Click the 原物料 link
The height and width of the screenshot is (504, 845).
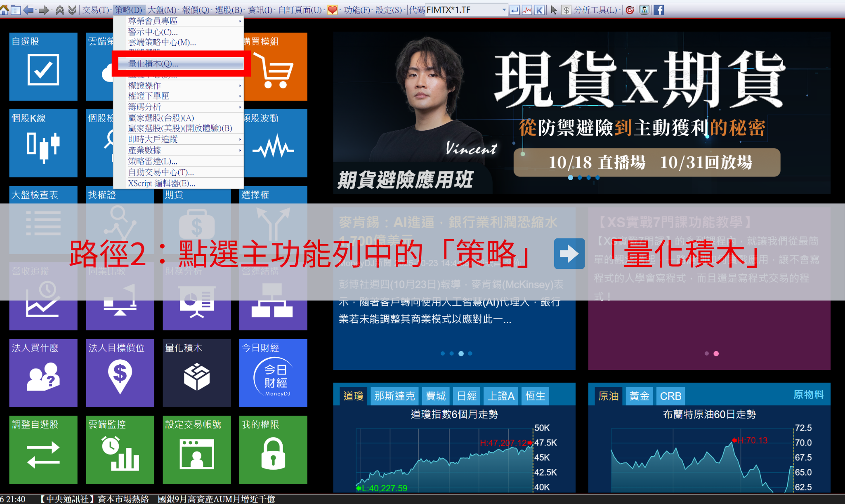[x=808, y=395]
